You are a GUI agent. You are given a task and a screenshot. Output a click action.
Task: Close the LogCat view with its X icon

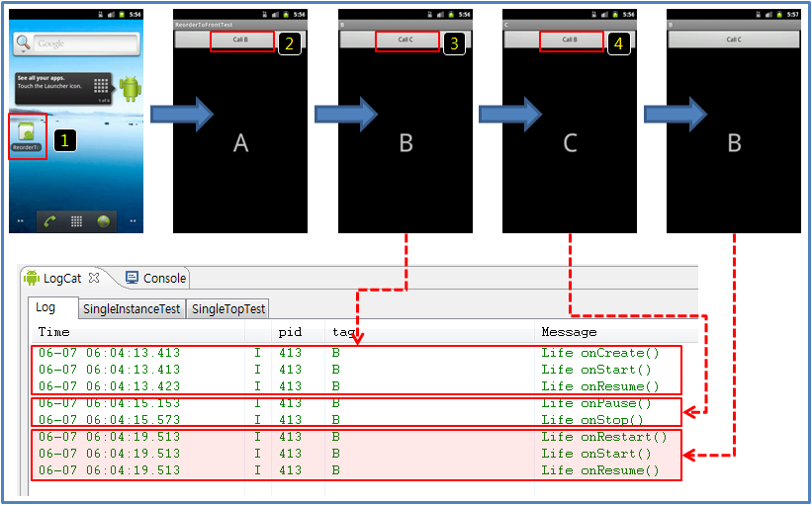point(94,278)
